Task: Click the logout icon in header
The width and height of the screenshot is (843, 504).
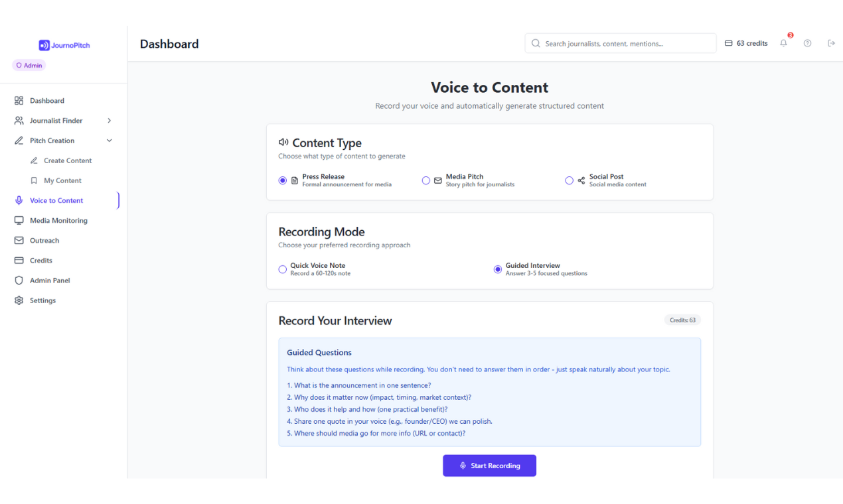Action: tap(831, 44)
